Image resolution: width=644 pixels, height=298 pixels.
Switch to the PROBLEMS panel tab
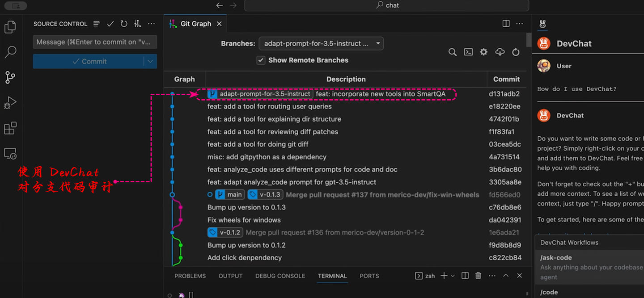tap(190, 276)
